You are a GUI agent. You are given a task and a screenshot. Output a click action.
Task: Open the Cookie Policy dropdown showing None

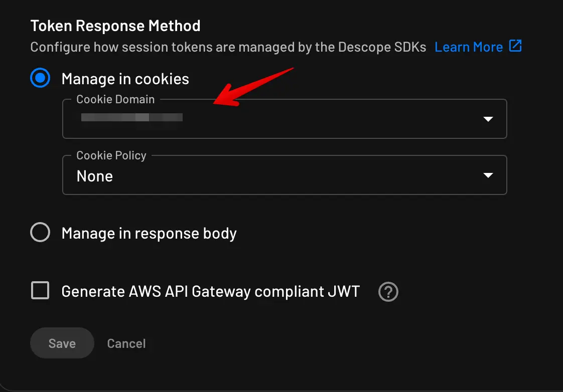pos(285,175)
